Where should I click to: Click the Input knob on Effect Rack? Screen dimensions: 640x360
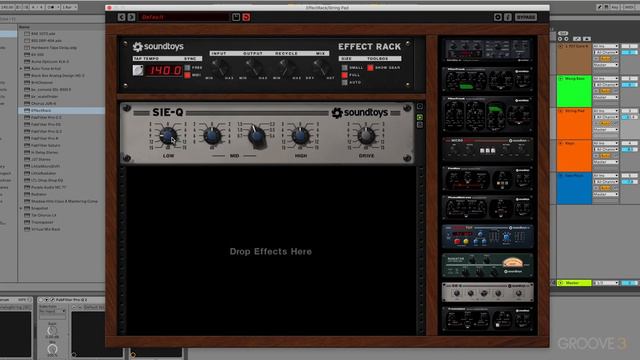220,67
